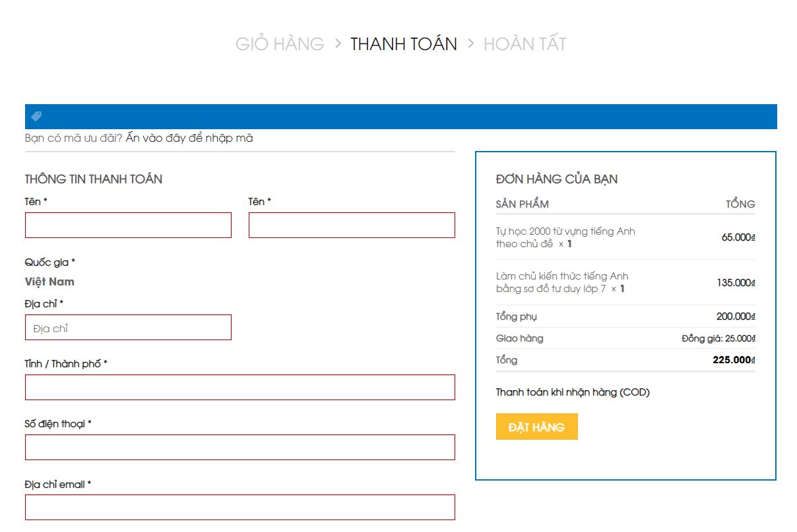Screen dimensions: 797x532
Task: Click the 135.000₫ price
Action: coord(736,283)
